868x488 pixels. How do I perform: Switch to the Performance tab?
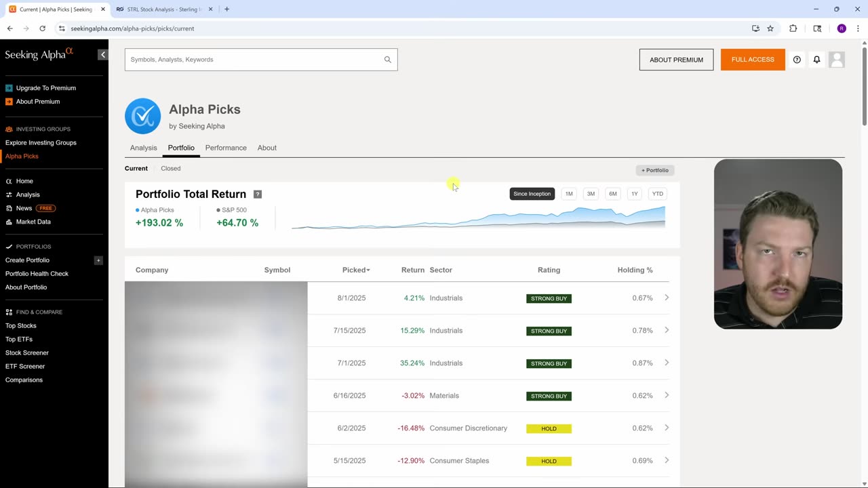click(x=226, y=148)
